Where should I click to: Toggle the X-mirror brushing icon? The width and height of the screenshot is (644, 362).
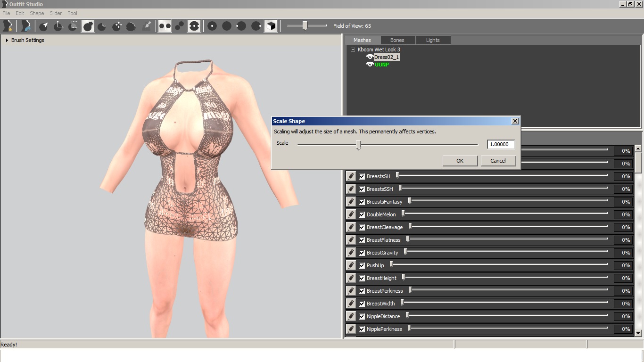164,26
